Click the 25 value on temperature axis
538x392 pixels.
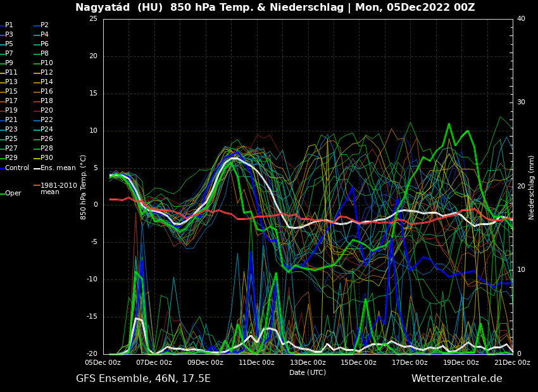point(93,19)
